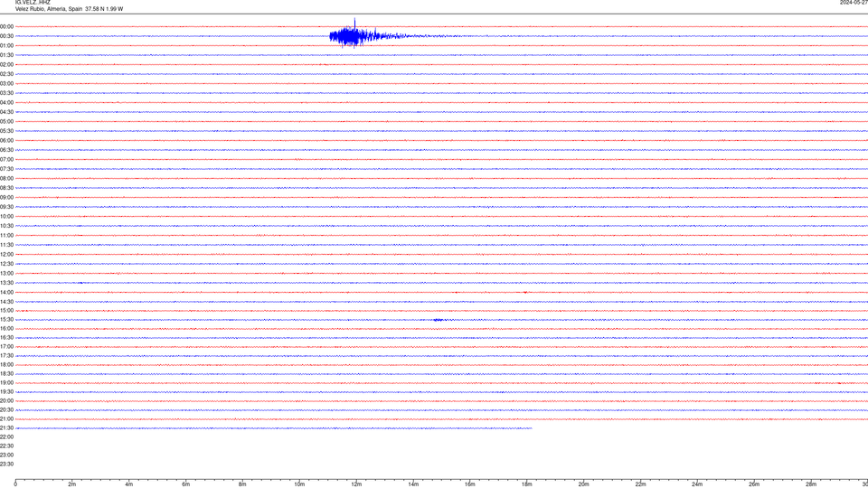Click the 00:00 time label
The image size is (868, 488).
(6, 26)
